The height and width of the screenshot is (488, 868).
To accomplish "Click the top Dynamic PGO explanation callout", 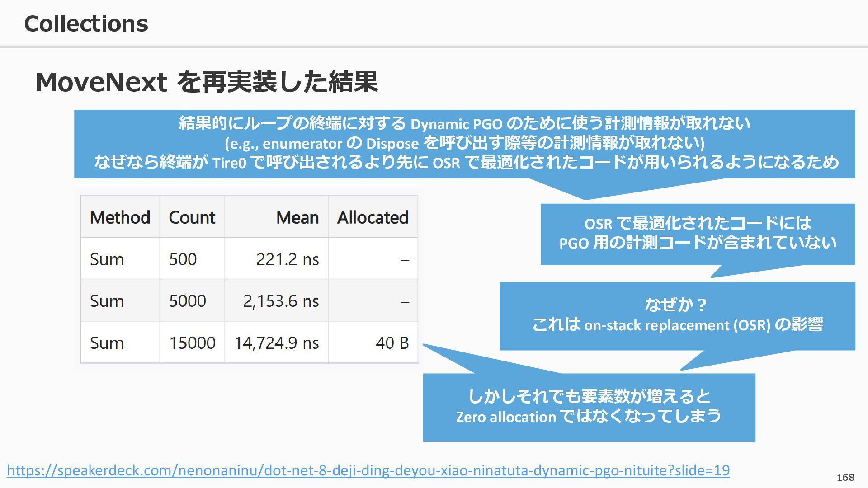I will click(464, 143).
